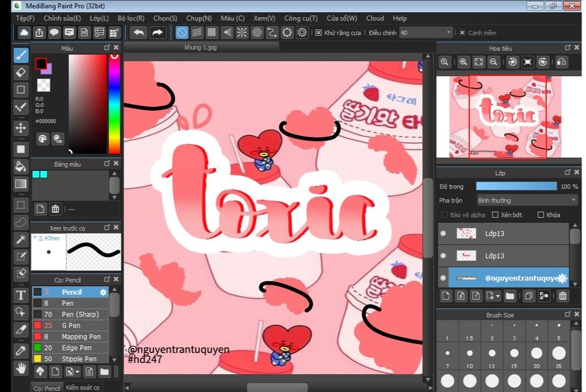586x392 pixels.
Task: Select the khung 1.jpg document tab
Action: click(201, 47)
